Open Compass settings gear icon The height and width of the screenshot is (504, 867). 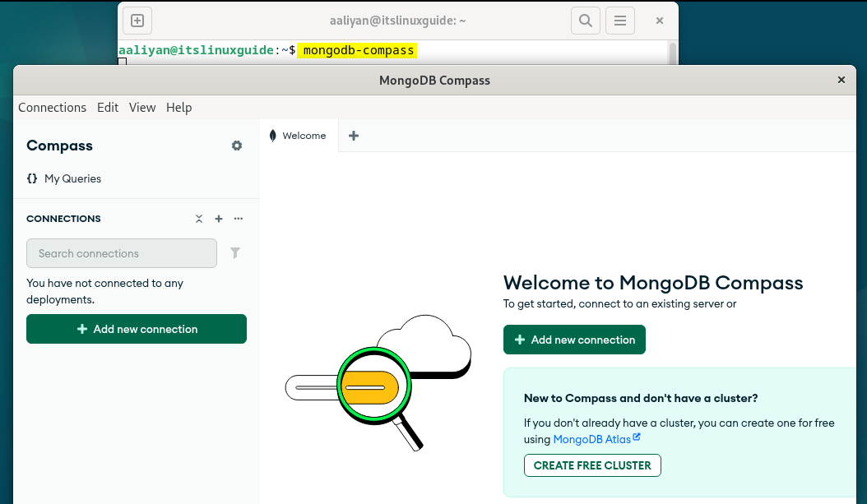coord(237,146)
